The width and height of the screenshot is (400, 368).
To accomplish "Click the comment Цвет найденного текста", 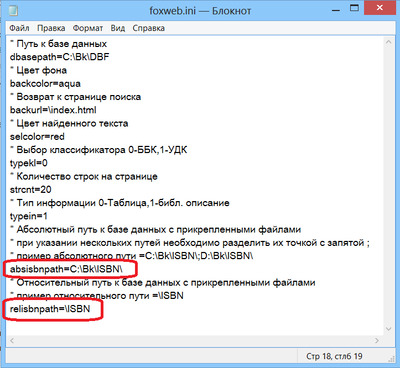I will pyautogui.click(x=69, y=123).
